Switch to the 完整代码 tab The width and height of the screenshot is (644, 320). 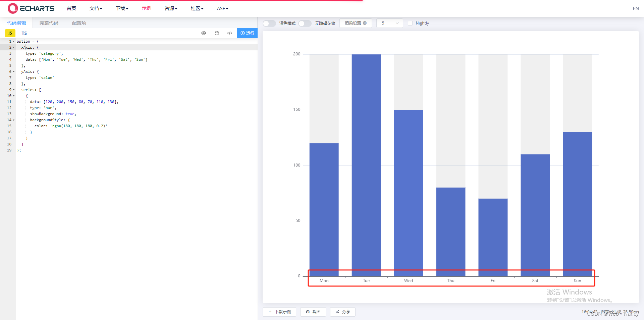(x=49, y=23)
